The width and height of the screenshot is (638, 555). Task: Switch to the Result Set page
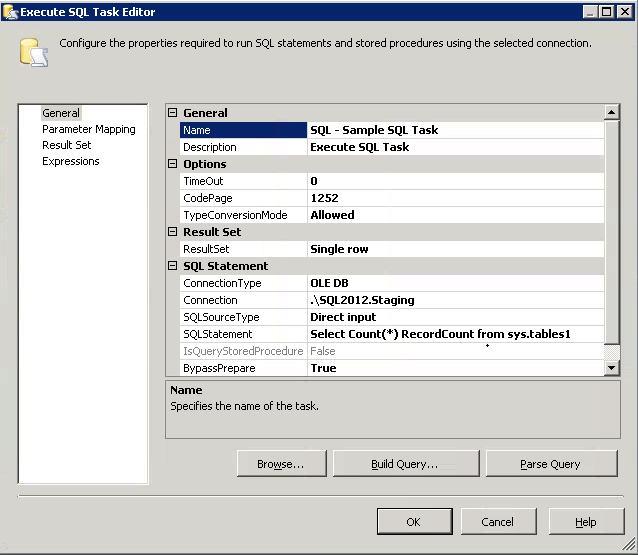66,145
